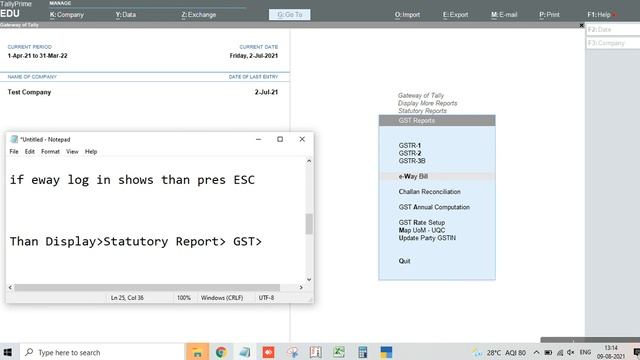Screen dimensions: 640x360
Task: Open Notepad Edit menu
Action: (29, 151)
